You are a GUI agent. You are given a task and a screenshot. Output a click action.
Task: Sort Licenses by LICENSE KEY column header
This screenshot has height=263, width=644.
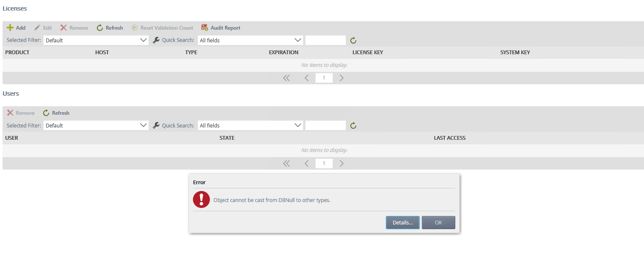[x=368, y=53]
